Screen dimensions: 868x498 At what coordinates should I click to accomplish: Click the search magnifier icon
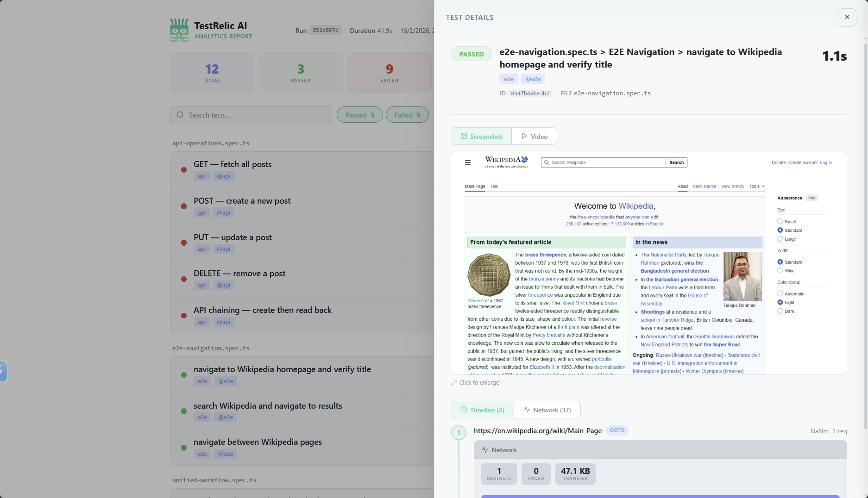pos(180,115)
